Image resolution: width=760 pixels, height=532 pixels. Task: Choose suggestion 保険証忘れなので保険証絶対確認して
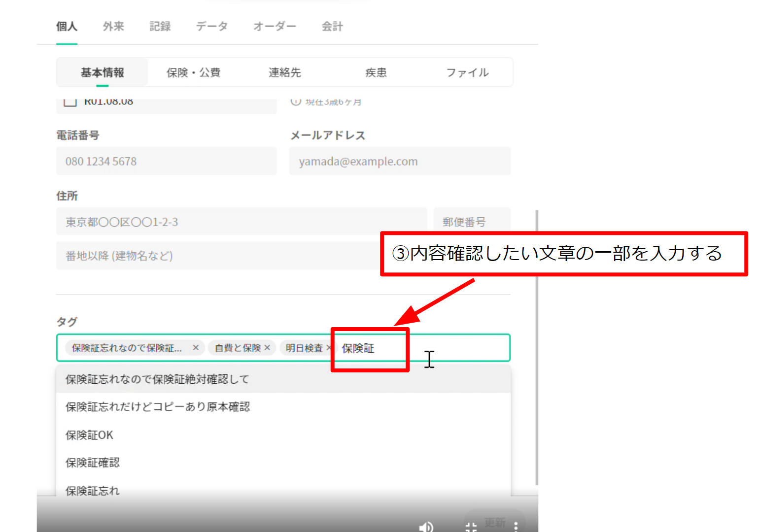click(x=283, y=379)
